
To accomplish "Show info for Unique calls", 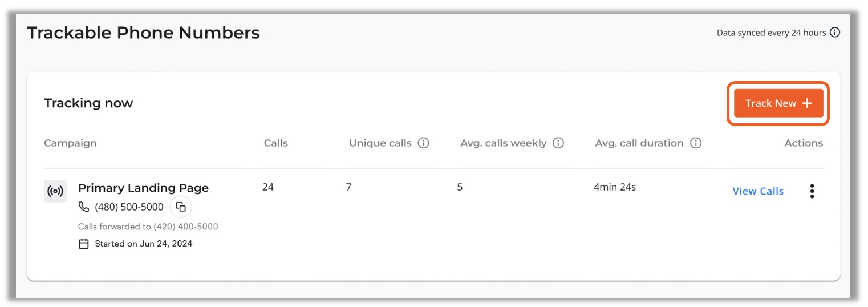I will coord(423,143).
